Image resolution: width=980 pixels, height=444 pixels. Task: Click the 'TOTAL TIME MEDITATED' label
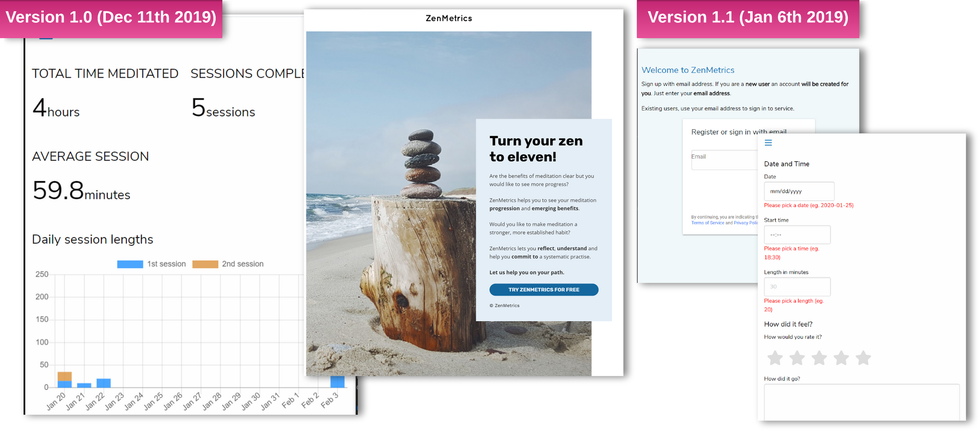tap(105, 73)
